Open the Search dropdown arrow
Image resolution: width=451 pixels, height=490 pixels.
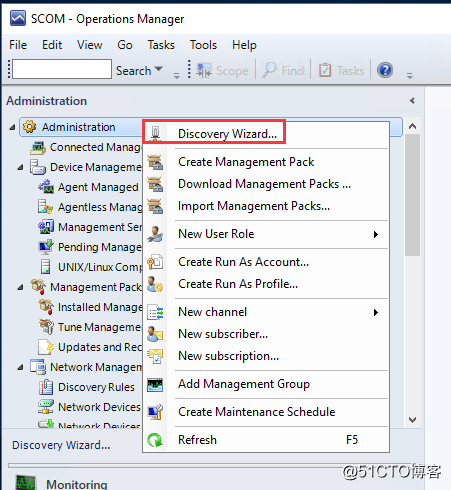pos(159,69)
